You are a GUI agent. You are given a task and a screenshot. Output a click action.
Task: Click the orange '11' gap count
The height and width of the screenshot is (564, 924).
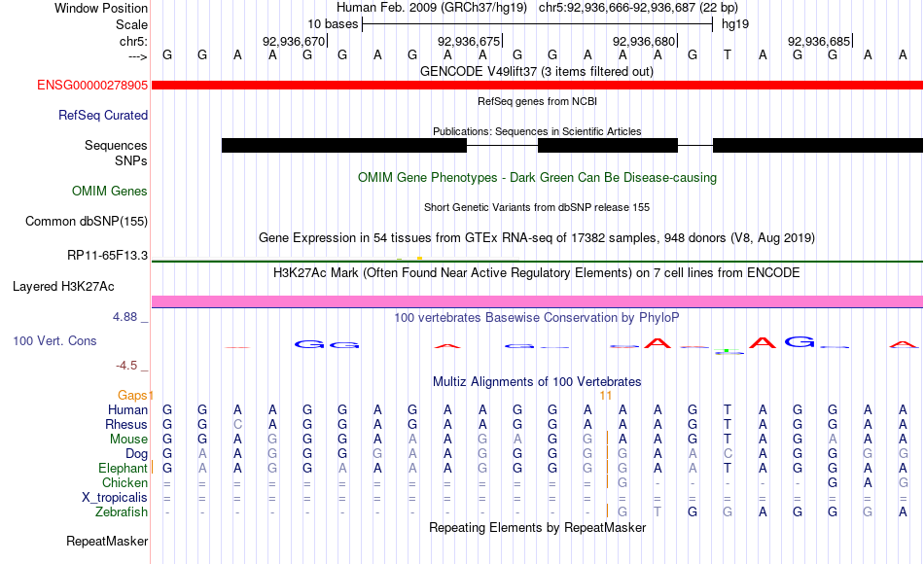coord(606,396)
